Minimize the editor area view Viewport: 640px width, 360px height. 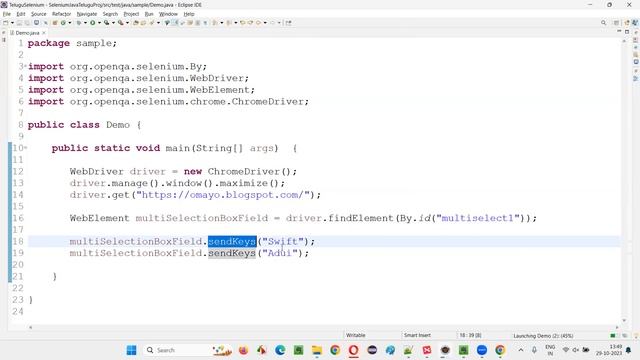(619, 31)
